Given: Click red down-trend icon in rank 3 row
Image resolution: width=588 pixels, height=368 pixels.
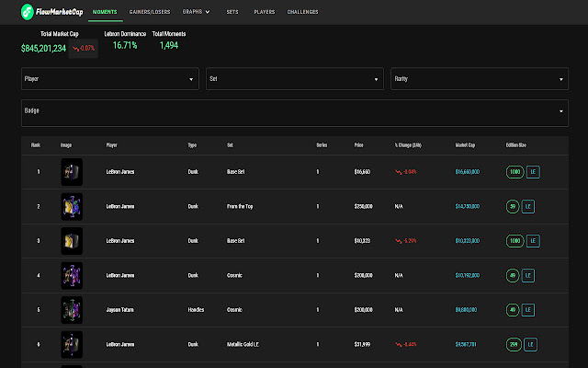Looking at the screenshot, I should tap(399, 241).
